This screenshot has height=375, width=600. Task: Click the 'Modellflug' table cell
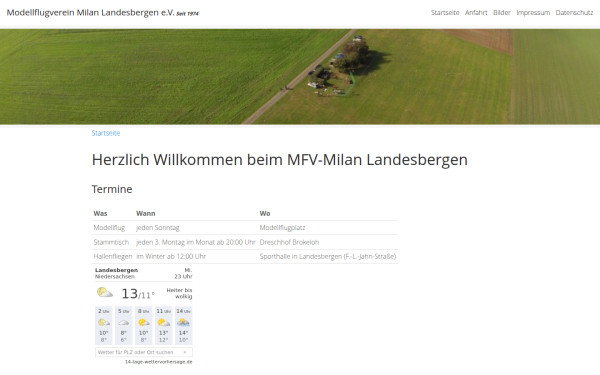[109, 228]
